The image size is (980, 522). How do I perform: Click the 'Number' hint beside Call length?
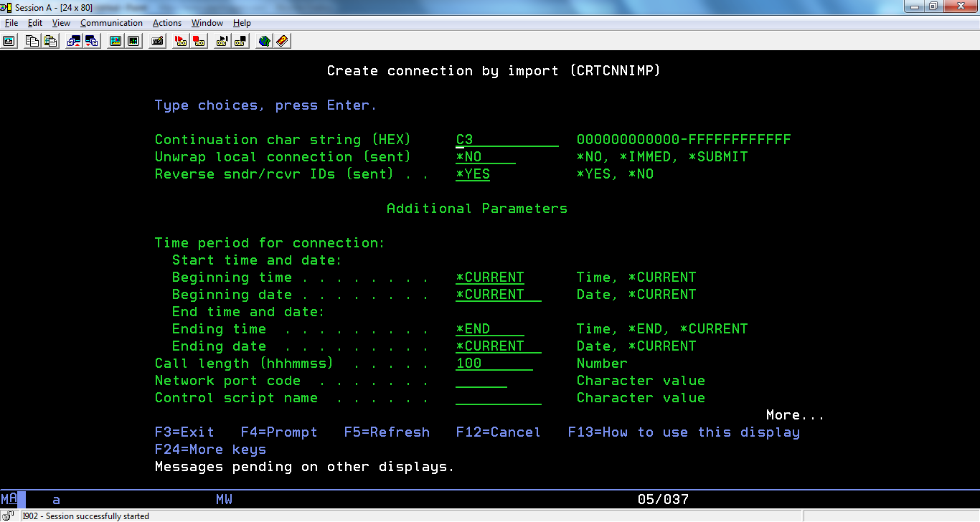click(x=602, y=364)
